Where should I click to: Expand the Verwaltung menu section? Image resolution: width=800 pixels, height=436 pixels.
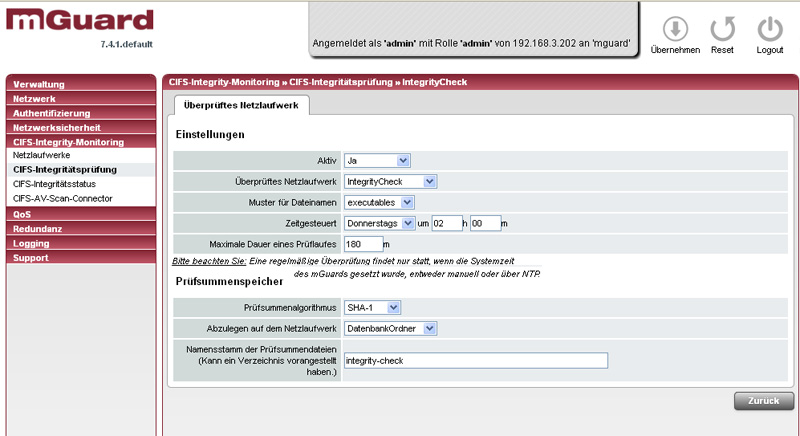pos(80,84)
